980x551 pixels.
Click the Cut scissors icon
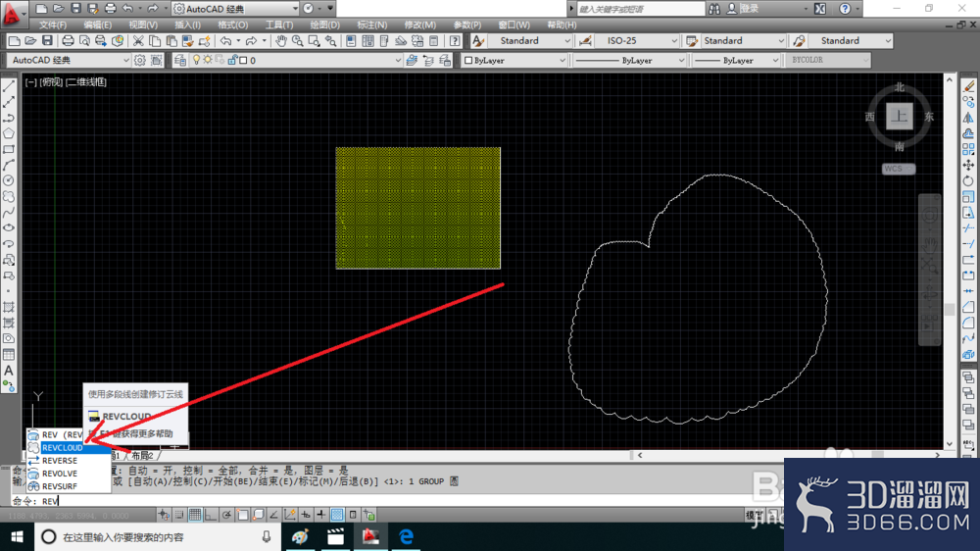138,41
